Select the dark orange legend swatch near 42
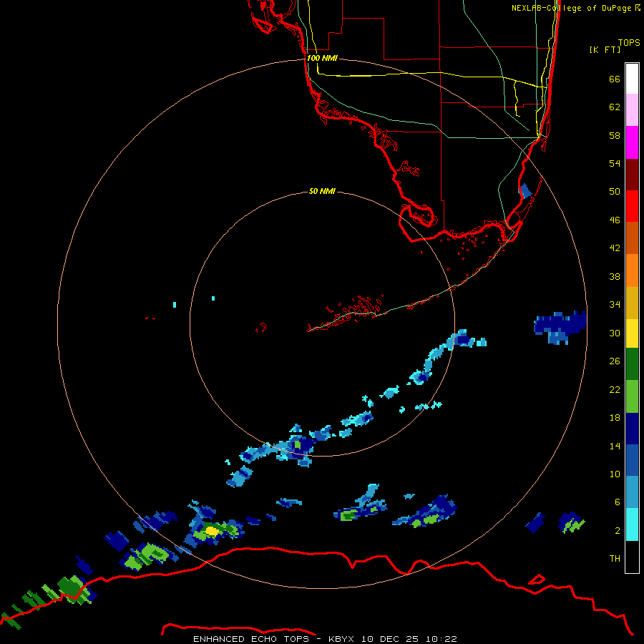Image resolution: width=644 pixels, height=644 pixels. [x=632, y=238]
